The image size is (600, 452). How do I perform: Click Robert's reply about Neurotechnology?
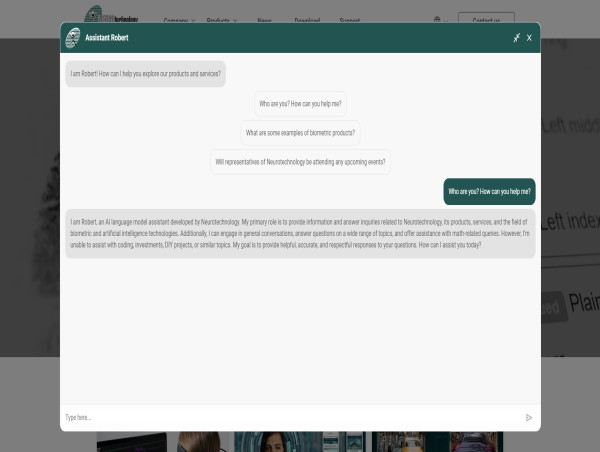point(300,233)
